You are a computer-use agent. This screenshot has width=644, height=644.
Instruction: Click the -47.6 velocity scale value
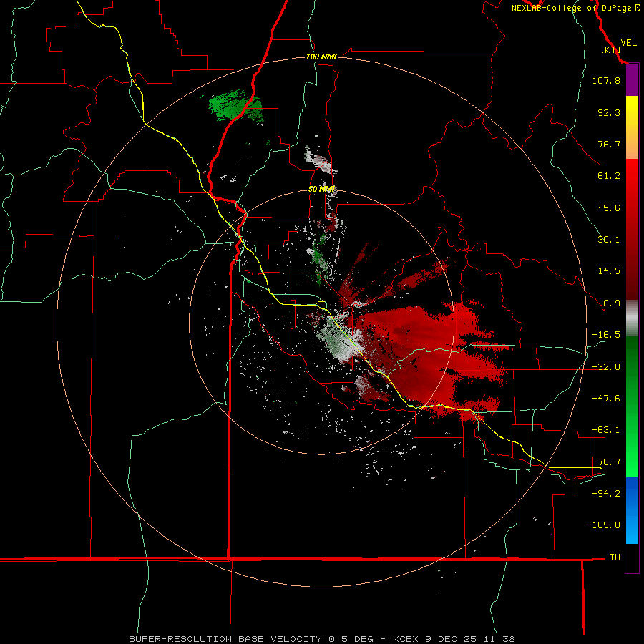point(606,399)
